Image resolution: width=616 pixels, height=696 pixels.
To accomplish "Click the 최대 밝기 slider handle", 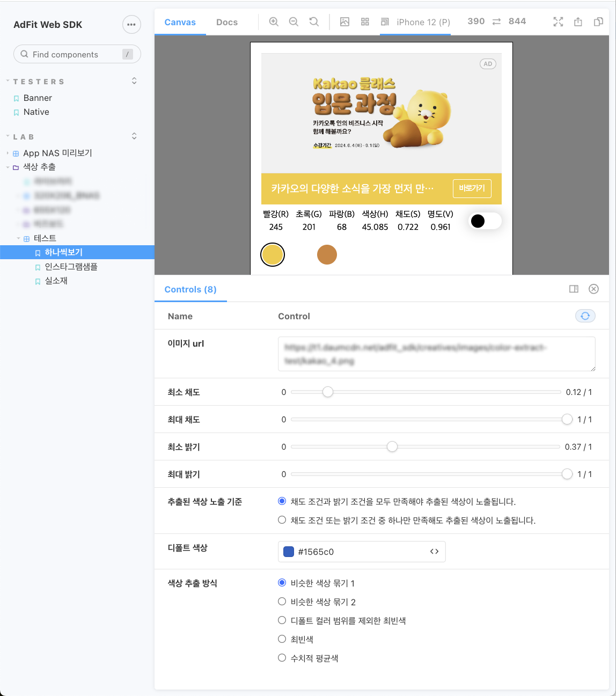I will [x=567, y=474].
